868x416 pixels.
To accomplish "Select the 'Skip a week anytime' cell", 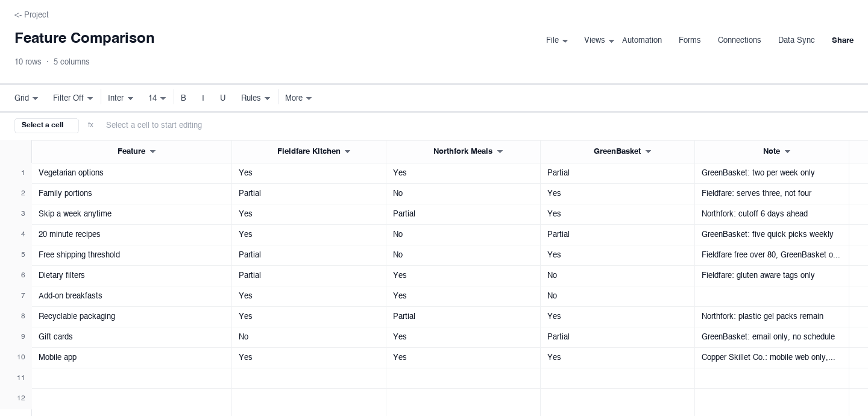I will pyautogui.click(x=131, y=214).
